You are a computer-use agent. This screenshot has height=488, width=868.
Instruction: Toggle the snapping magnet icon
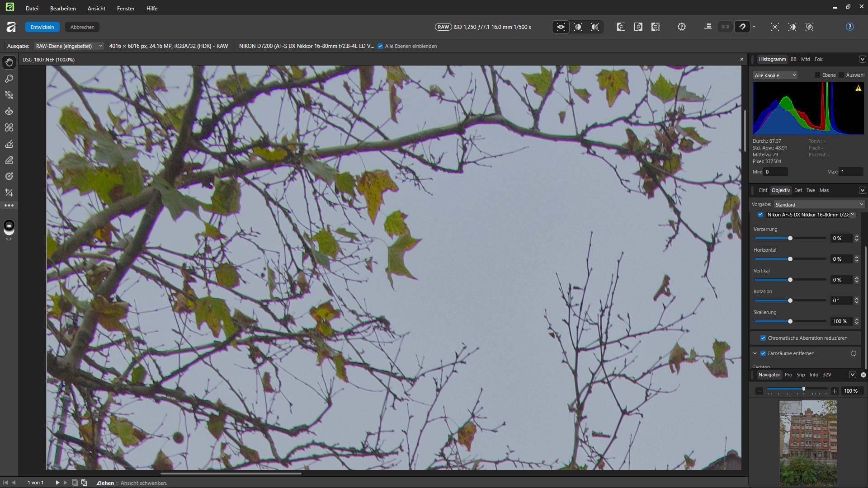pyautogui.click(x=742, y=27)
